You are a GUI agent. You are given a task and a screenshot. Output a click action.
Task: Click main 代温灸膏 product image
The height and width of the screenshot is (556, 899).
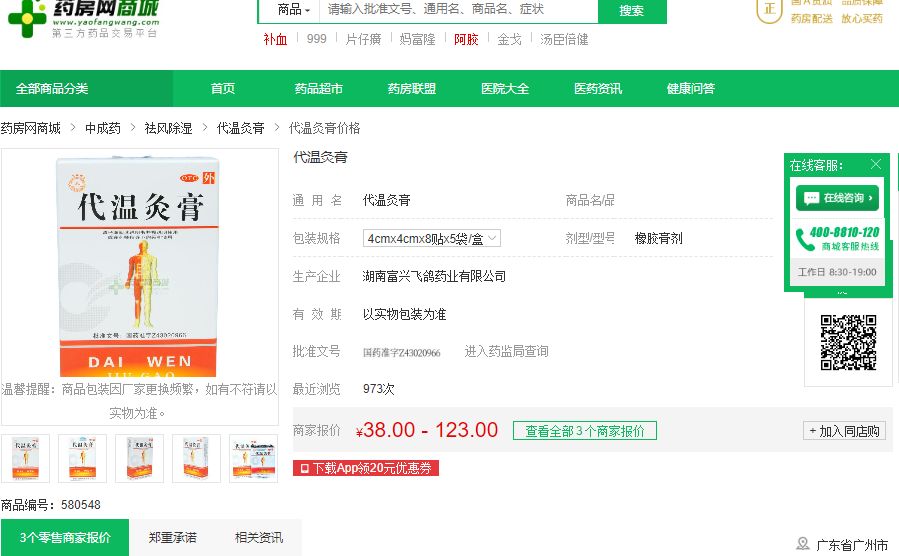coord(139,267)
